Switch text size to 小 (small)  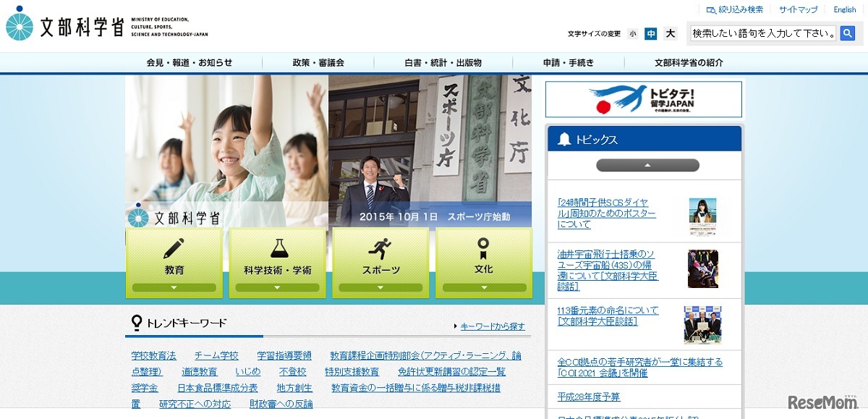coord(631,33)
